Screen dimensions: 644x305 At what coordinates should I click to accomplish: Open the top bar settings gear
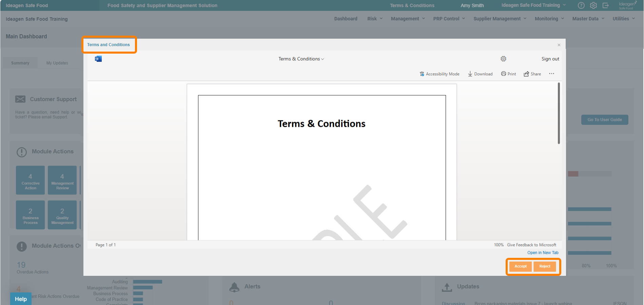pyautogui.click(x=593, y=5)
